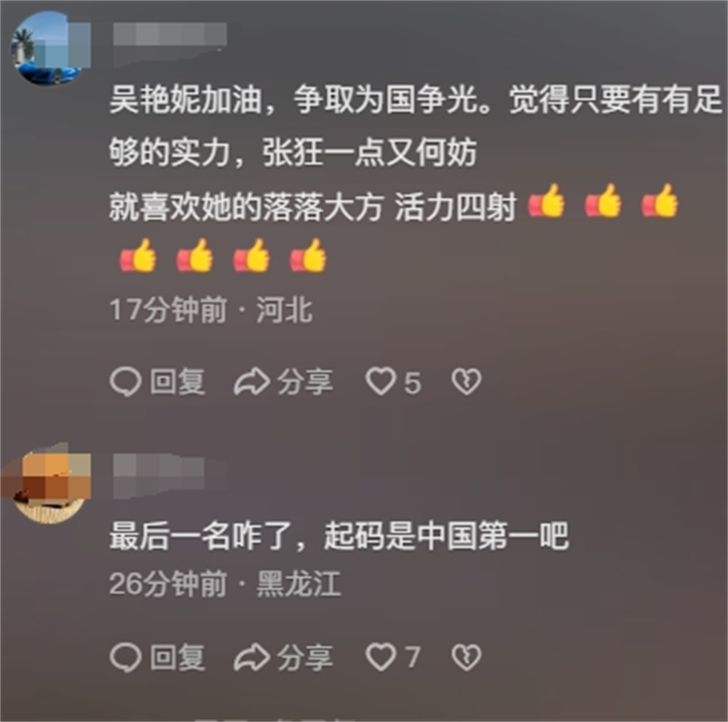Click the like count 5
This screenshot has width=728, height=722.
pyautogui.click(x=413, y=384)
